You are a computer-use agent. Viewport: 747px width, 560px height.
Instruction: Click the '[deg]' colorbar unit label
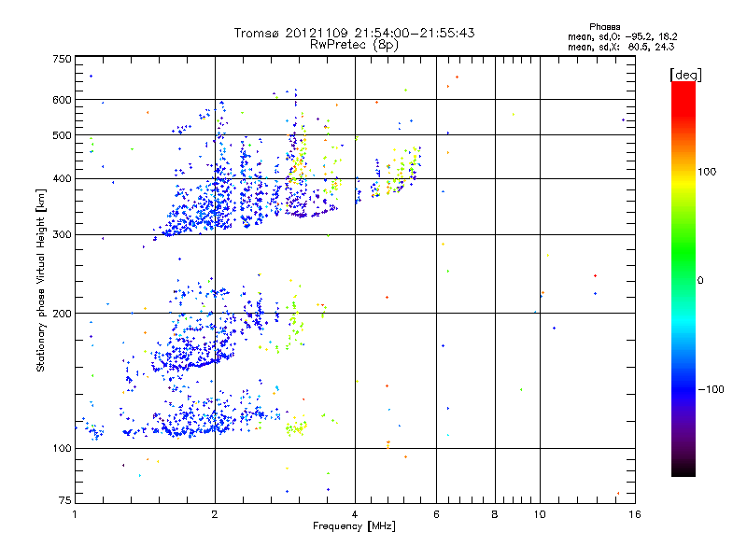click(685, 75)
